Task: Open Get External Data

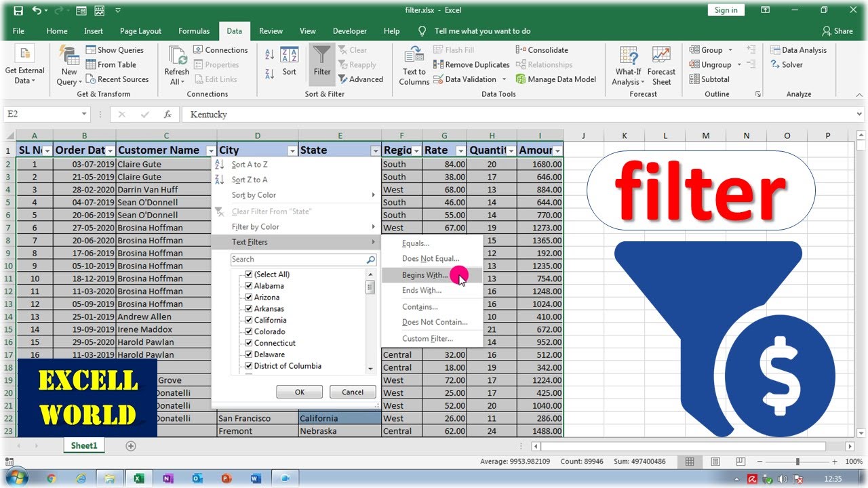Action: 25,66
